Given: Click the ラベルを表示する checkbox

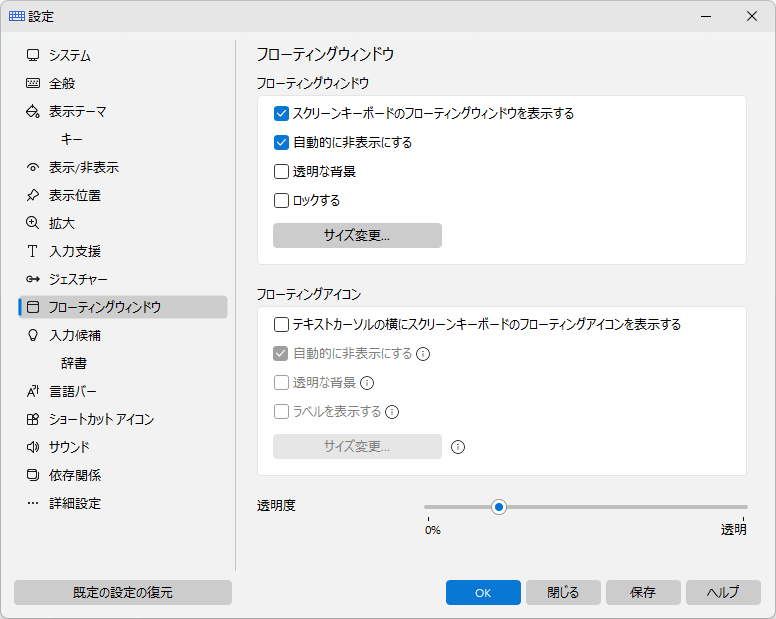Looking at the screenshot, I should tap(281, 412).
